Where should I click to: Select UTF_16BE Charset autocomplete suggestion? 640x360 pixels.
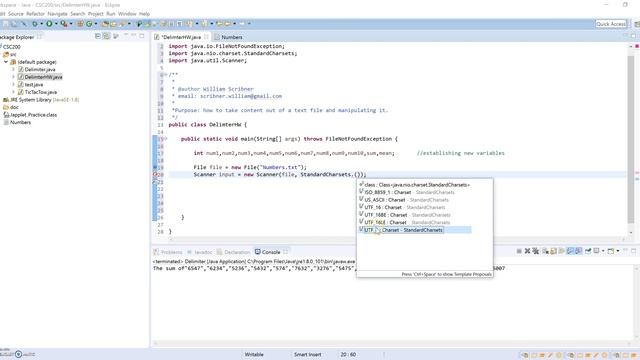415,215
